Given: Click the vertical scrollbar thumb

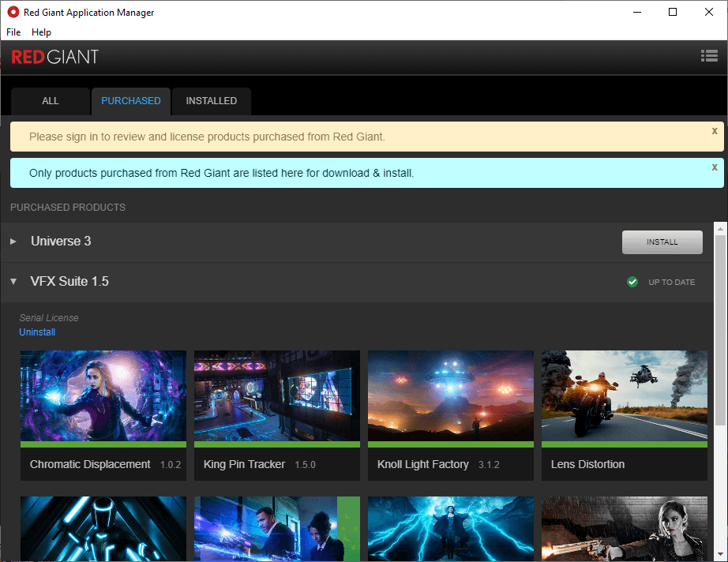Looking at the screenshot, I should (x=720, y=329).
